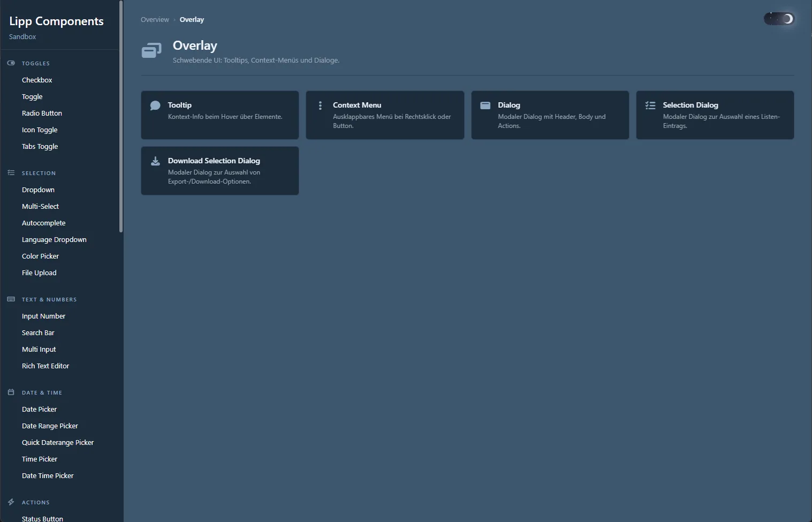Click the Overlay page title
This screenshot has width=812, height=522.
195,46
